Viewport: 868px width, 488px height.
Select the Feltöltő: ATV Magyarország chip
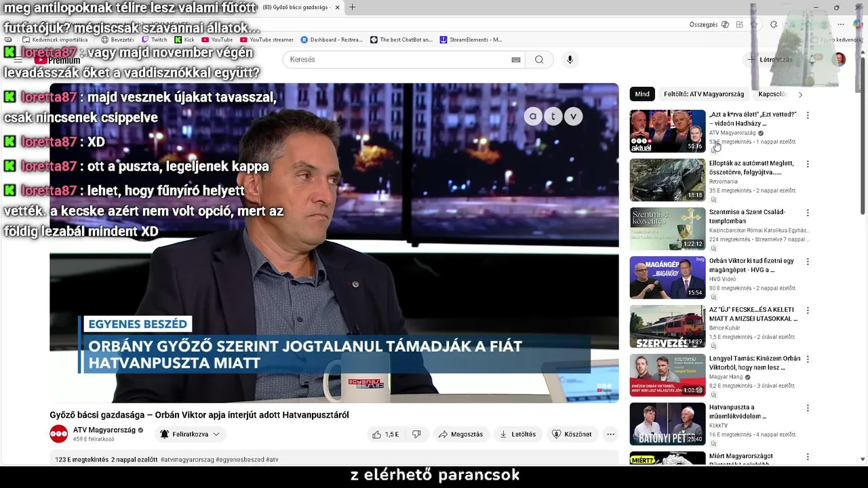tap(704, 94)
